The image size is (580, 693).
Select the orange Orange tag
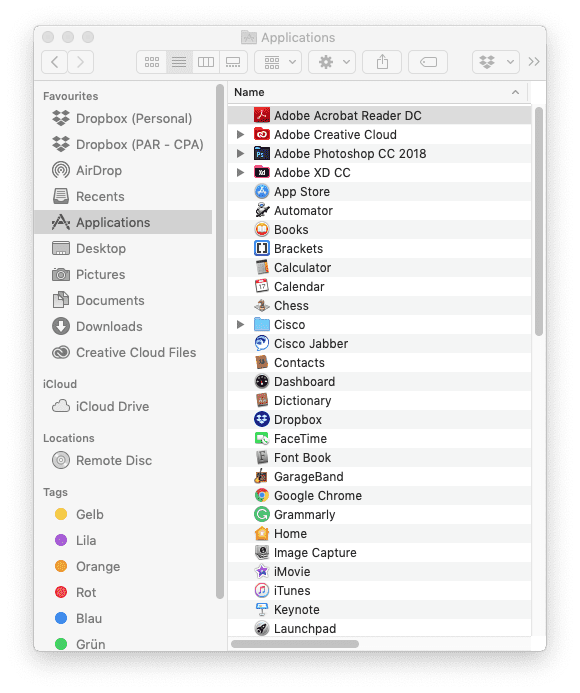(123, 567)
